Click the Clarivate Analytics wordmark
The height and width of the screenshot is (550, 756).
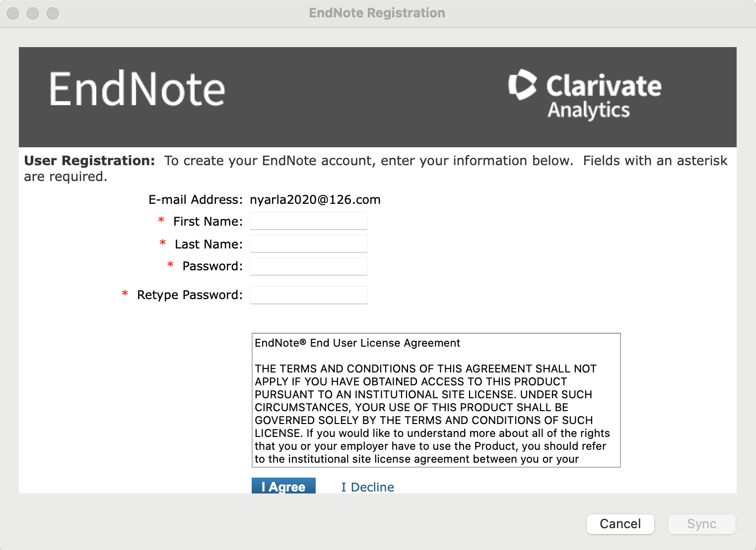(603, 96)
